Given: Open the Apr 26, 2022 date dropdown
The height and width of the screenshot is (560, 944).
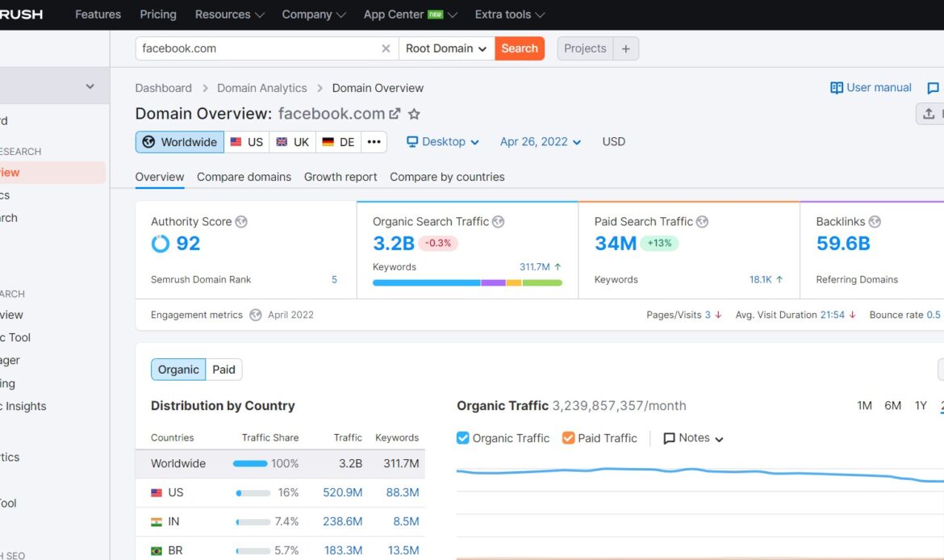Looking at the screenshot, I should click(x=540, y=142).
